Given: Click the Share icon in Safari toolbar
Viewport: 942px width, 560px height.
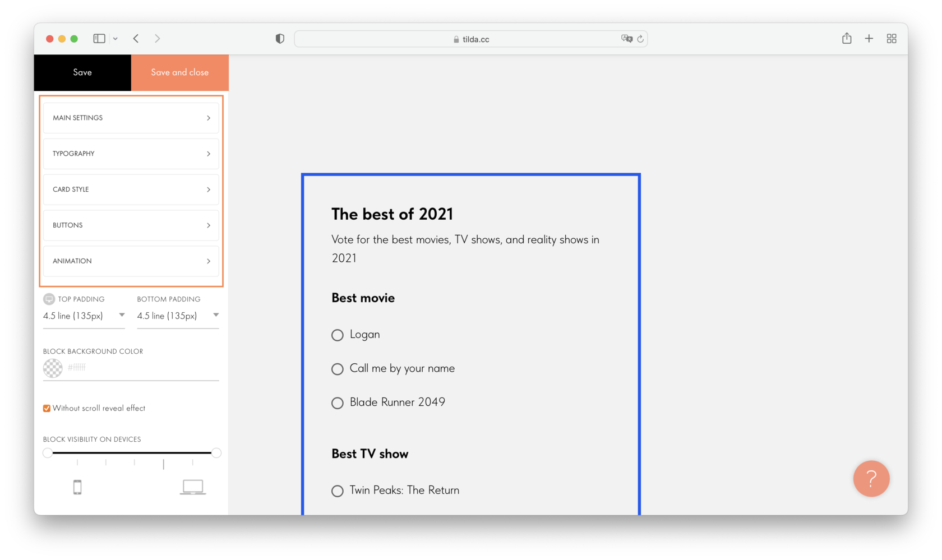Looking at the screenshot, I should point(847,38).
